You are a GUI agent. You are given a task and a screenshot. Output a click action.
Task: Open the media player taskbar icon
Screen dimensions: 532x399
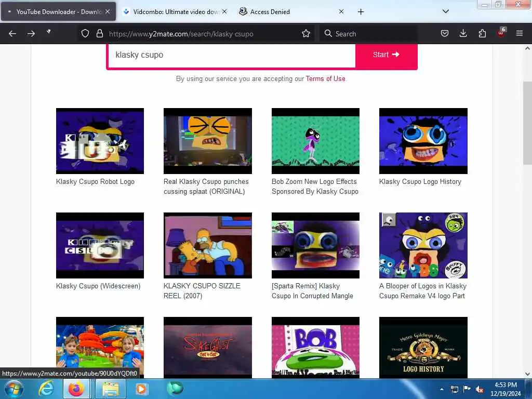[141, 389]
